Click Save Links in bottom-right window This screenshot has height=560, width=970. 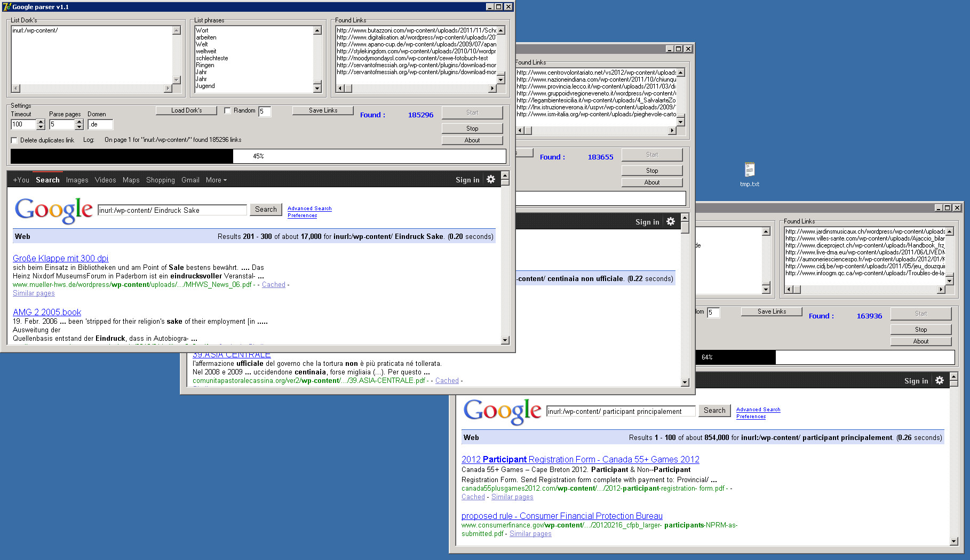click(x=772, y=311)
